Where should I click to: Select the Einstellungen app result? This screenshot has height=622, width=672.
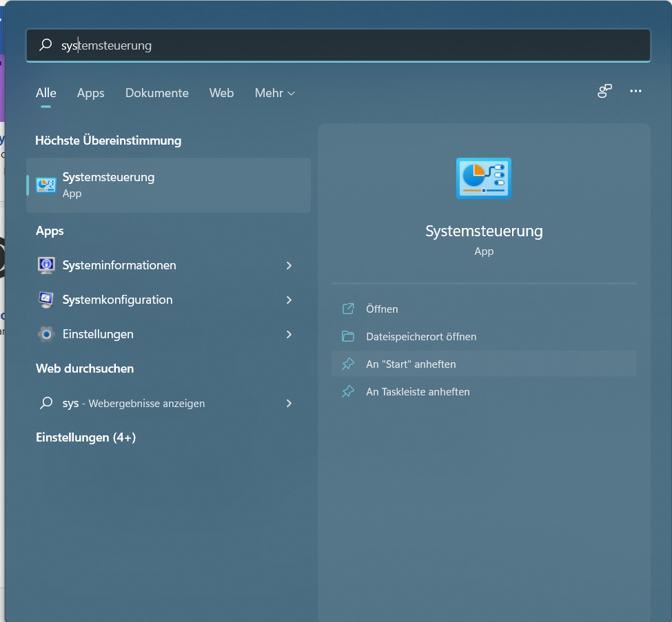168,334
